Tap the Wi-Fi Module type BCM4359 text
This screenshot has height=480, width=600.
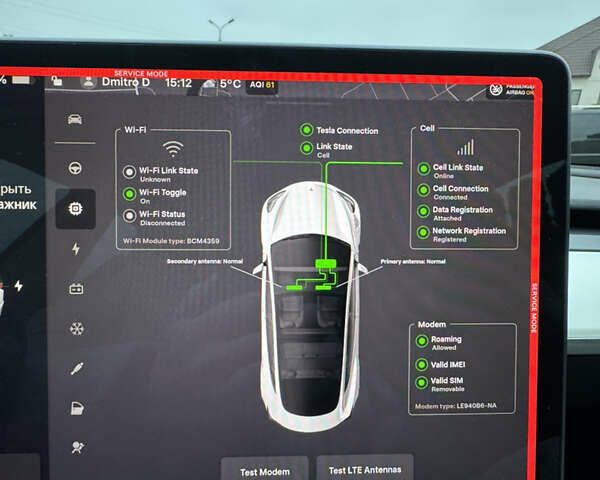[171, 241]
